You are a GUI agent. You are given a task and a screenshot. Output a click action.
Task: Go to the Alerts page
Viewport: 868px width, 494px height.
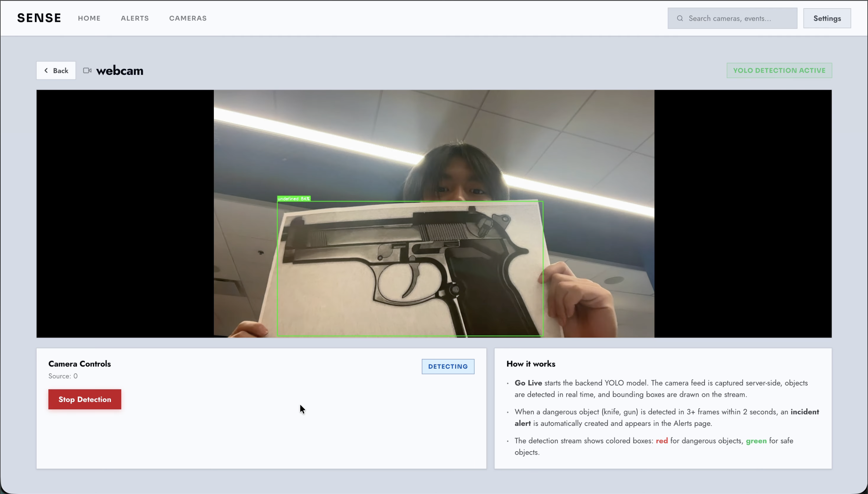click(x=135, y=18)
